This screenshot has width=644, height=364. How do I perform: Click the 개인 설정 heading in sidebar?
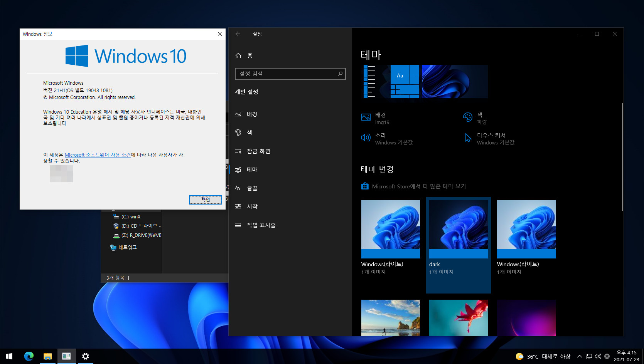(246, 92)
